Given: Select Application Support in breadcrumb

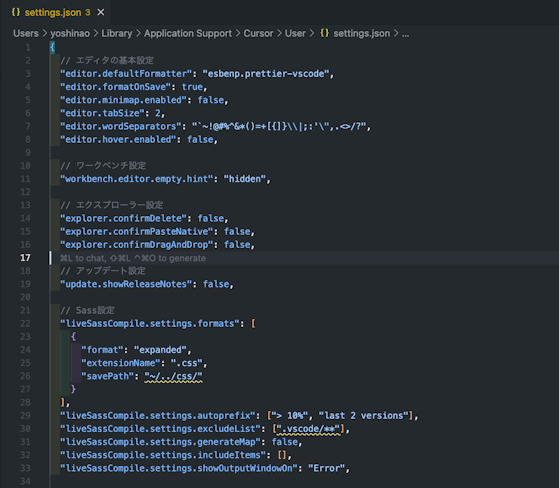Looking at the screenshot, I should click(x=188, y=34).
